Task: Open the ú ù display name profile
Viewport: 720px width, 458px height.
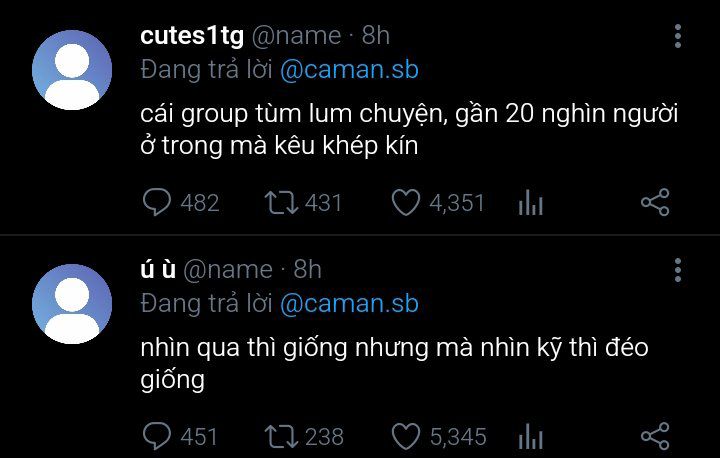Action: click(x=158, y=269)
